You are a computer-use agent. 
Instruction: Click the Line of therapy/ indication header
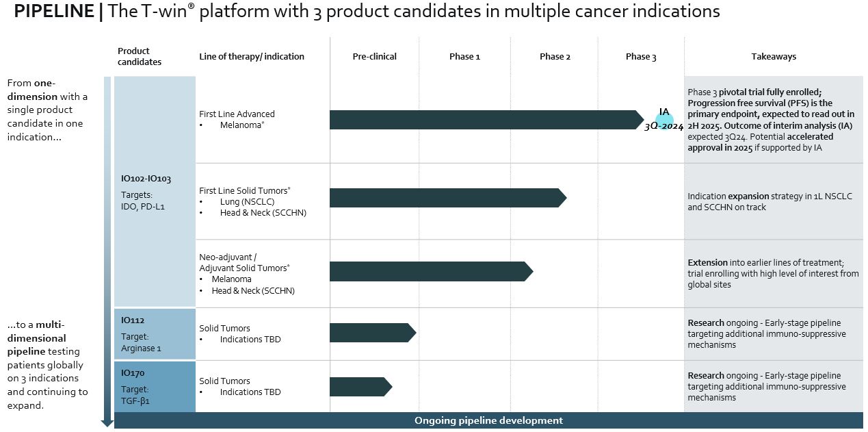pos(252,57)
